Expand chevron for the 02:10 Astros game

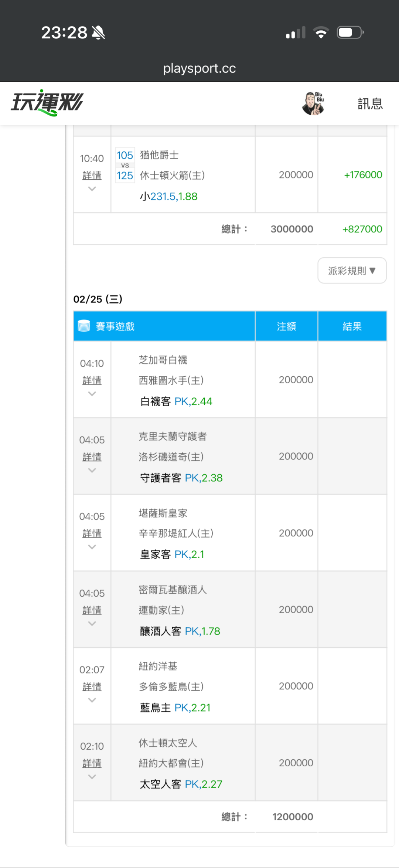[92, 777]
